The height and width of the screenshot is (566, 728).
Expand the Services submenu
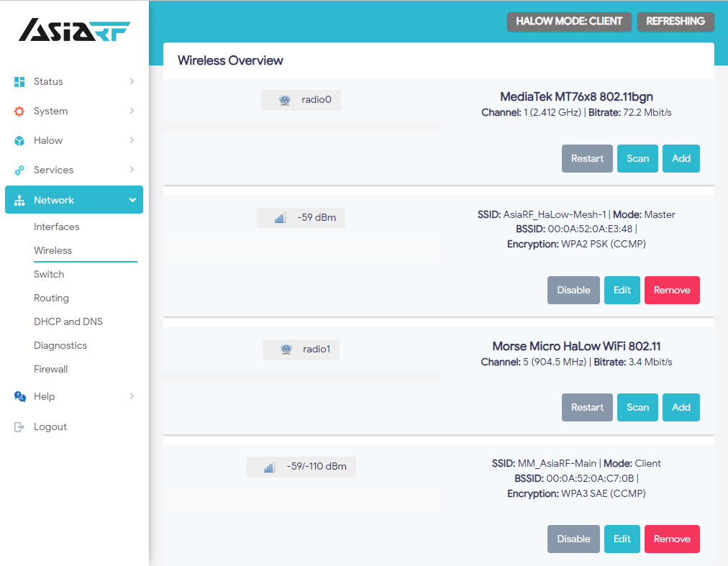(132, 170)
